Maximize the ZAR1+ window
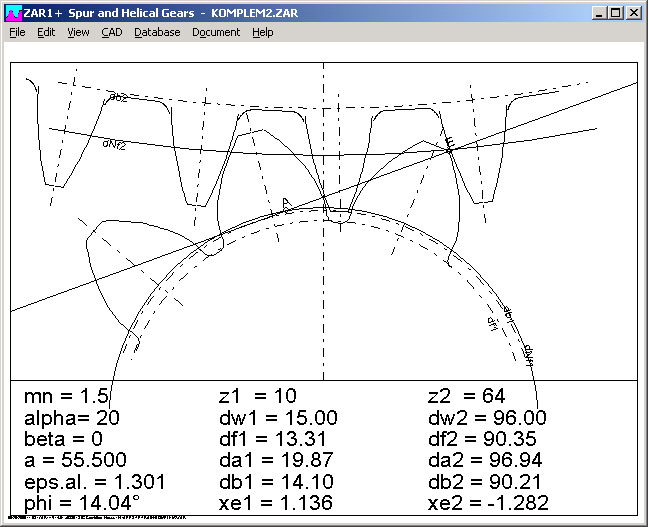Viewport: 648px width, 527px height. click(x=615, y=13)
